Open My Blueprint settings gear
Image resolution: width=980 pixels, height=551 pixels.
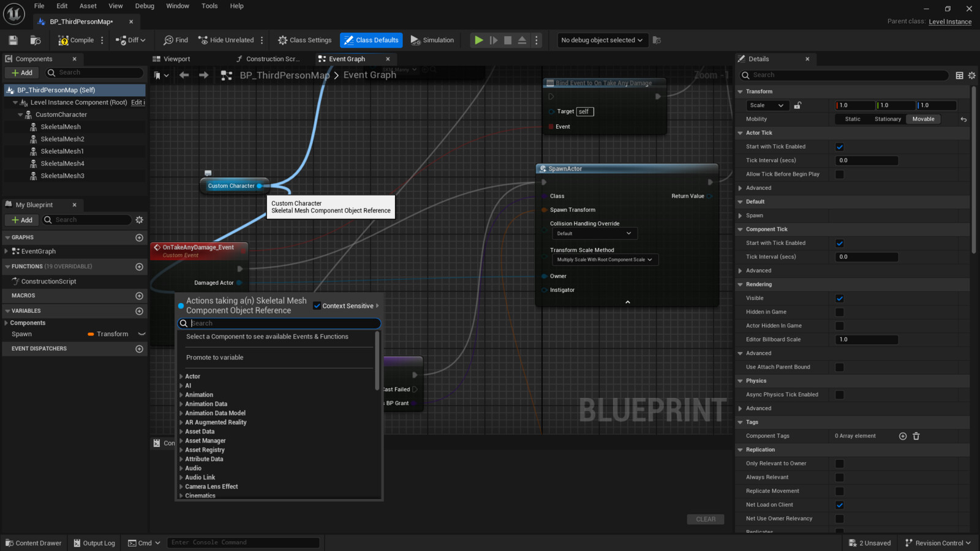point(139,220)
